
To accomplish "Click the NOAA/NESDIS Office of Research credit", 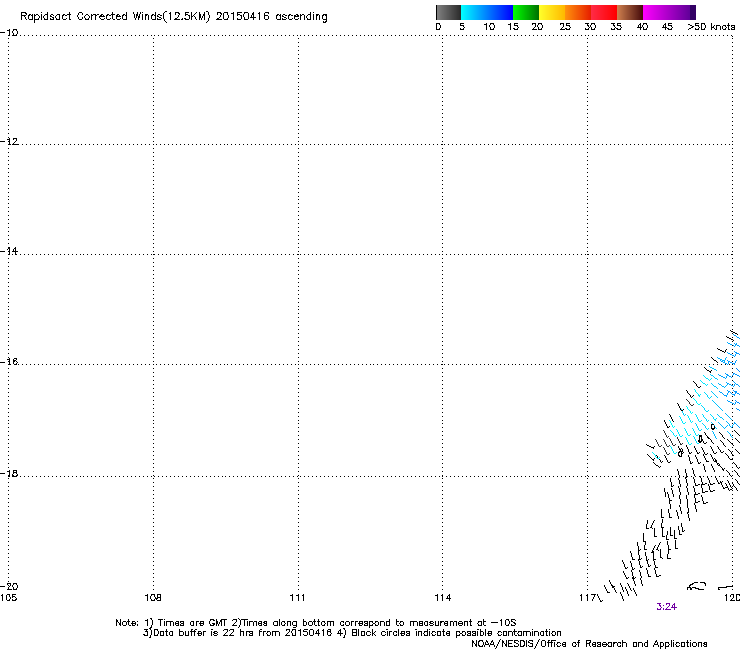I will coord(589,644).
